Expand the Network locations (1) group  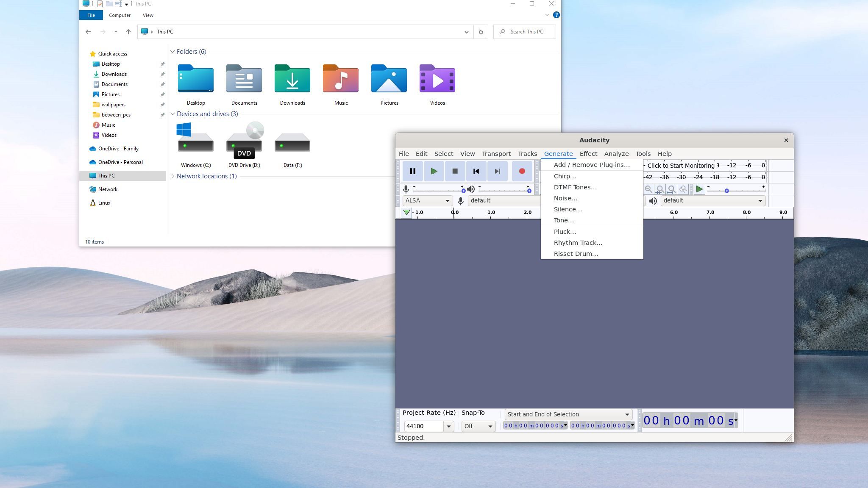coord(172,176)
